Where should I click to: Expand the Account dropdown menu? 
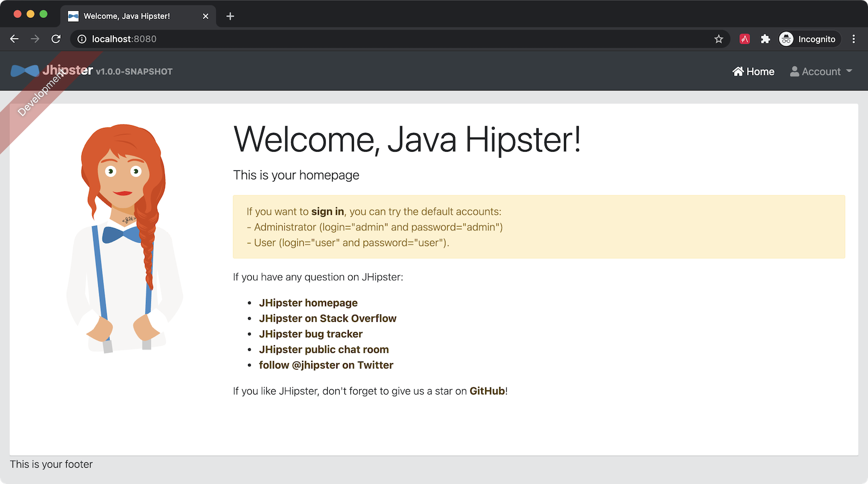pyautogui.click(x=821, y=72)
